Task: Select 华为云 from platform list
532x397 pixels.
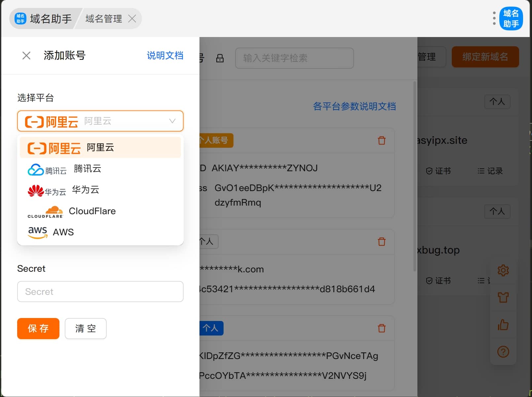Action: (100, 190)
